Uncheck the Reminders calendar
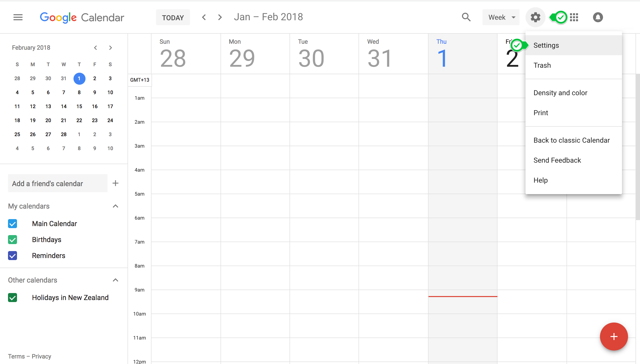The height and width of the screenshot is (364, 640). click(12, 256)
